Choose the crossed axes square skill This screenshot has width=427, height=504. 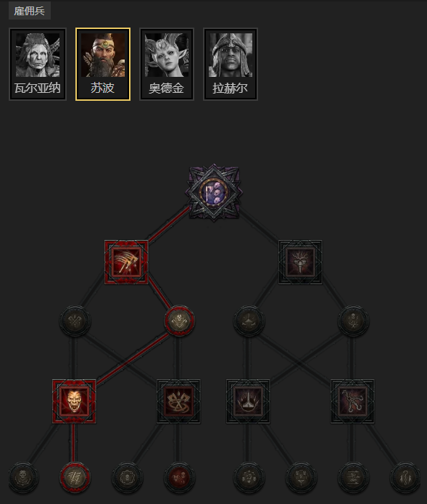click(x=178, y=401)
